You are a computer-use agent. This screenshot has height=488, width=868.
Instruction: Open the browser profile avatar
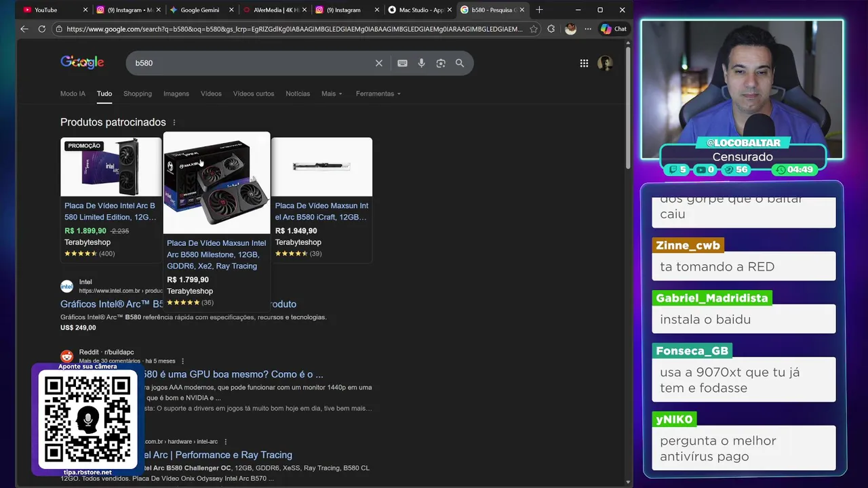pos(570,29)
